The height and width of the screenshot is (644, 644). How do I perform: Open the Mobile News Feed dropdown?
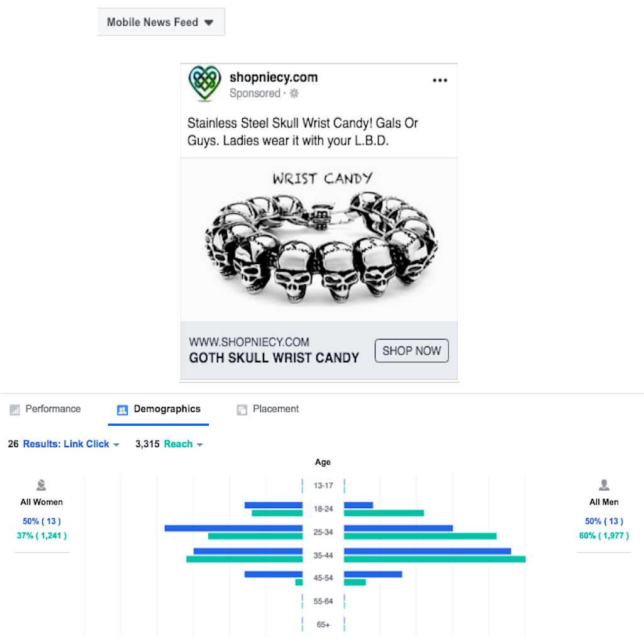tap(161, 22)
